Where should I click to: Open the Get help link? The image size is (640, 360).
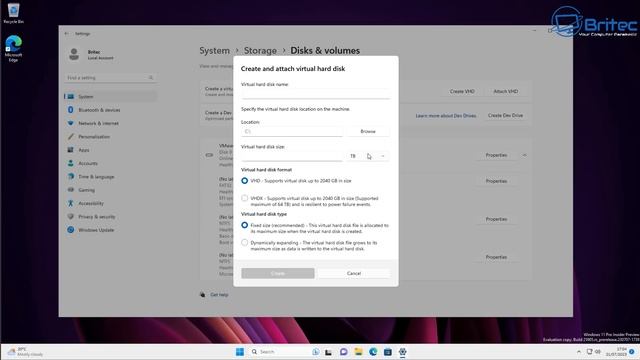[219, 295]
